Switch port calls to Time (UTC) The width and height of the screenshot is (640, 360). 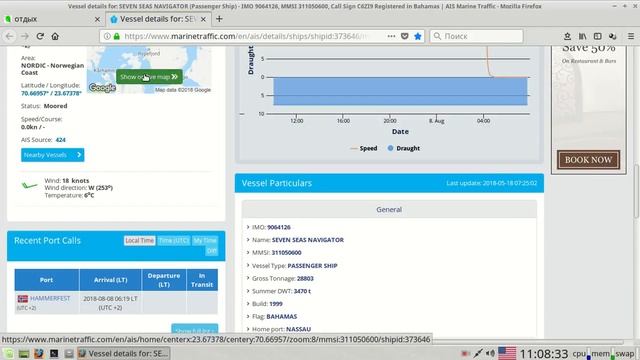coord(174,240)
